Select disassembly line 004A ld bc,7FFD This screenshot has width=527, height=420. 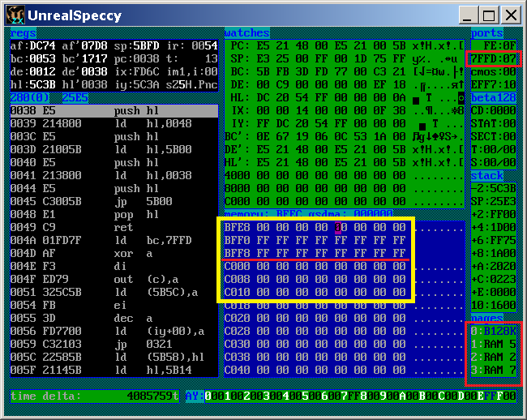point(114,240)
